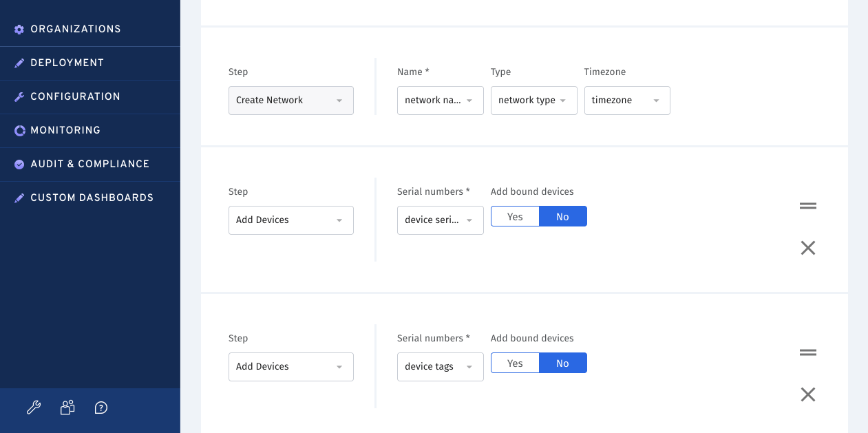Click the checkmark icon beside AUDIT & COMPLIANCE
868x433 pixels.
coord(19,164)
